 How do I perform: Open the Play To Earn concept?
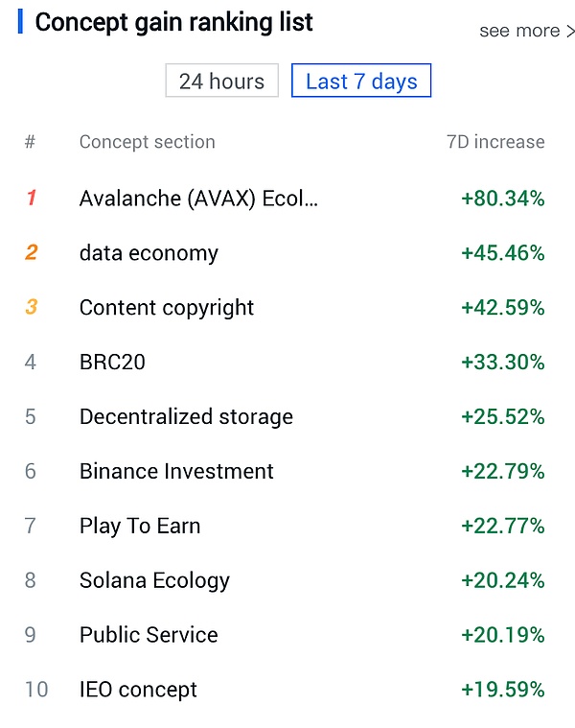pos(140,526)
